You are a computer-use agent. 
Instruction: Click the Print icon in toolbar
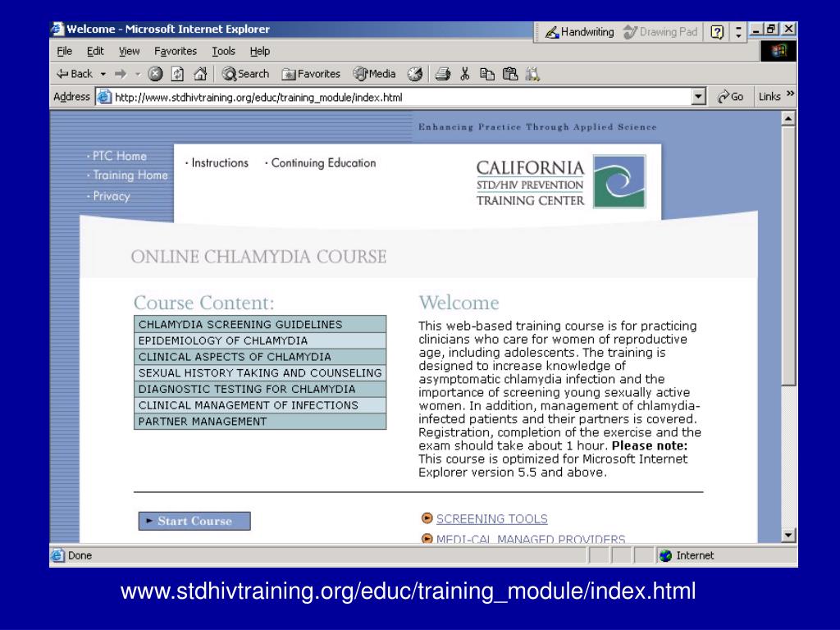tap(442, 74)
